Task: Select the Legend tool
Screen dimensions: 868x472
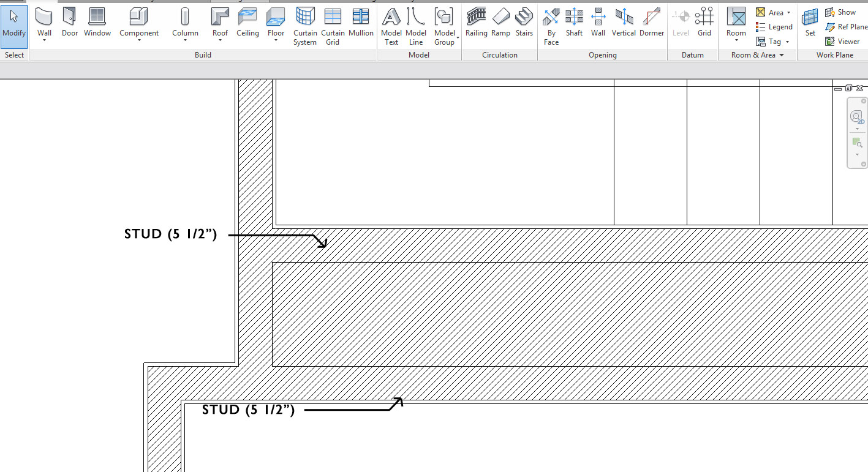Action: pos(774,27)
